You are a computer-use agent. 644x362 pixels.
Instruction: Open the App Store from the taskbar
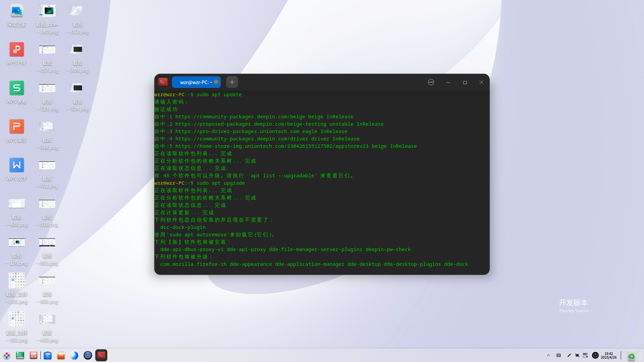[61, 355]
